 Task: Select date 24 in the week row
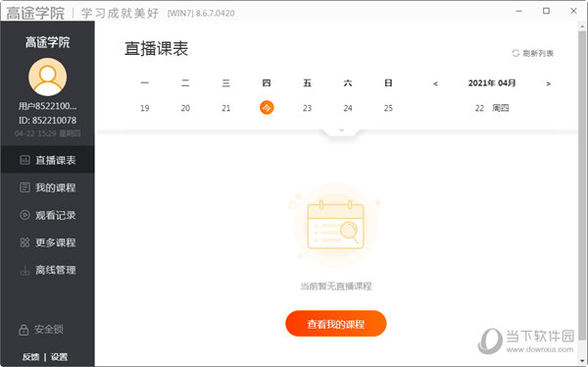[348, 108]
